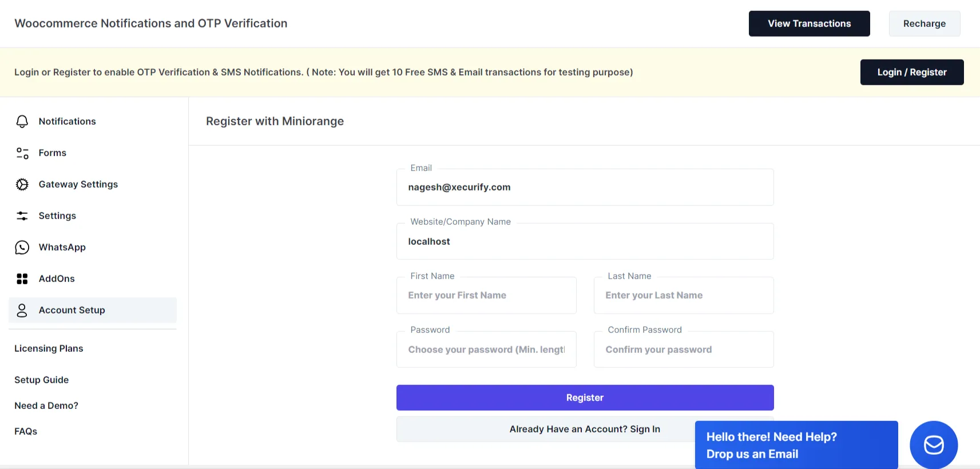
Task: Select Settings in the sidebar
Action: (93, 216)
